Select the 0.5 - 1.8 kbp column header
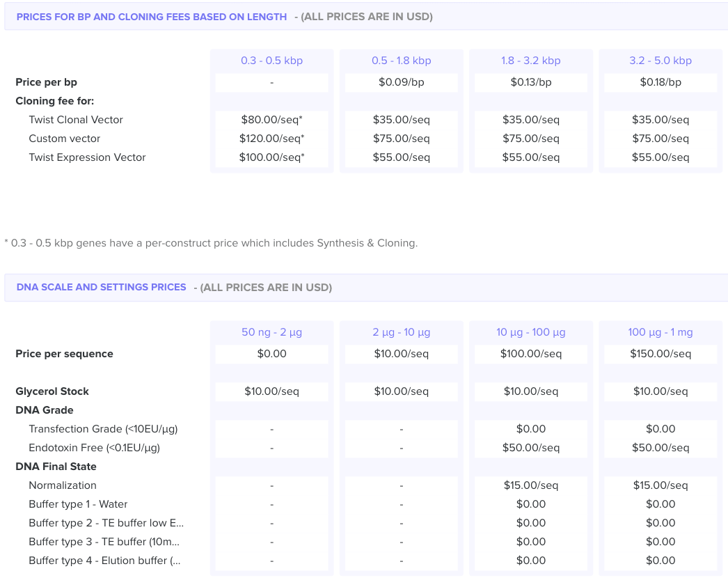 point(401,61)
